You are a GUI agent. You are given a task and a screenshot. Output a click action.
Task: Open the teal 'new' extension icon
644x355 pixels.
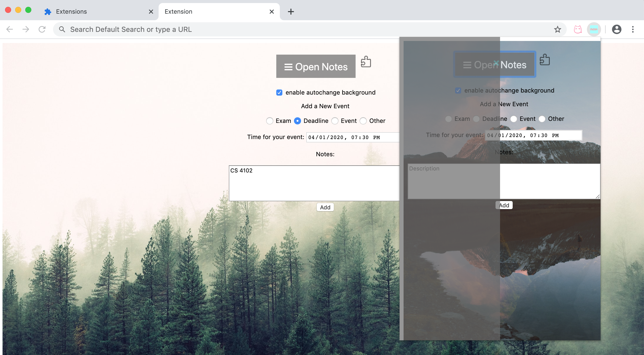pyautogui.click(x=594, y=29)
